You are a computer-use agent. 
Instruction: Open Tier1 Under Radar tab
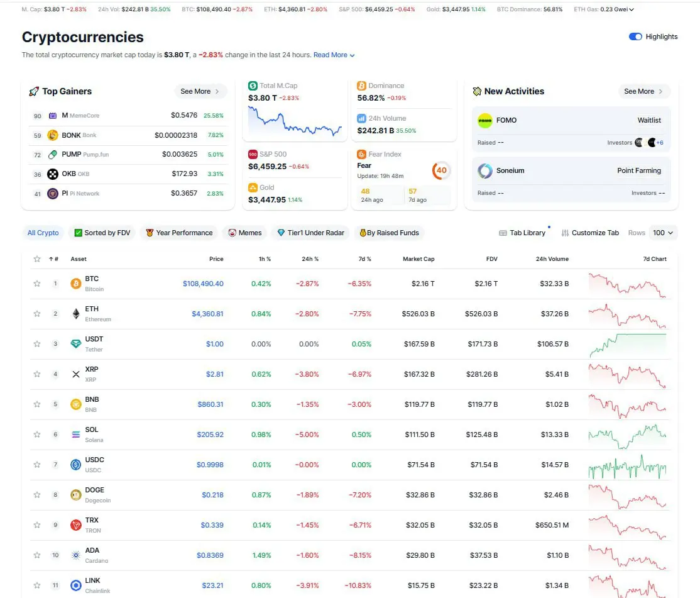(310, 233)
